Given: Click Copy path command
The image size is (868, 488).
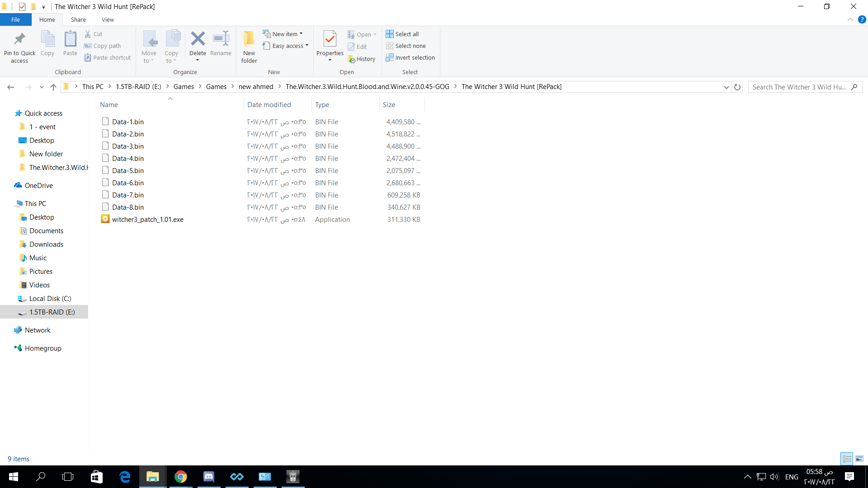Looking at the screenshot, I should [x=103, y=46].
